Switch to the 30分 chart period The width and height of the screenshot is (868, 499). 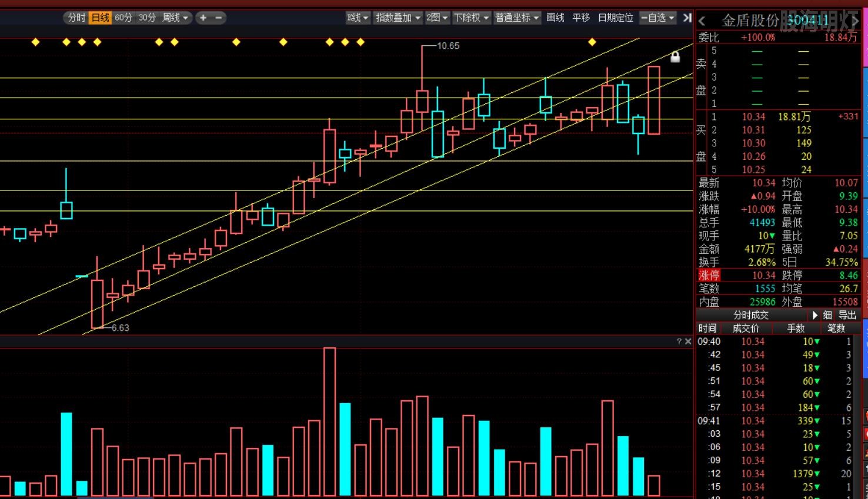[147, 18]
